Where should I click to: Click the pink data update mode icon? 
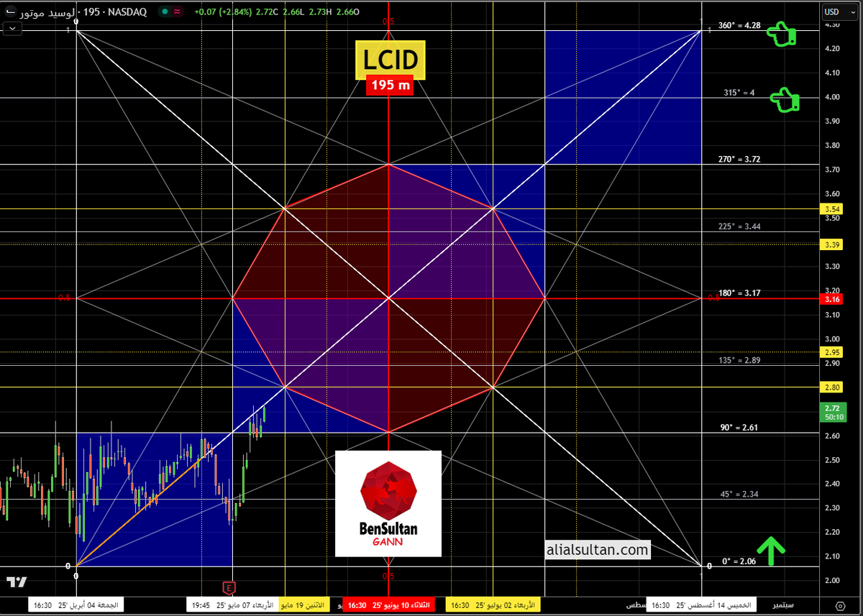coord(177,12)
